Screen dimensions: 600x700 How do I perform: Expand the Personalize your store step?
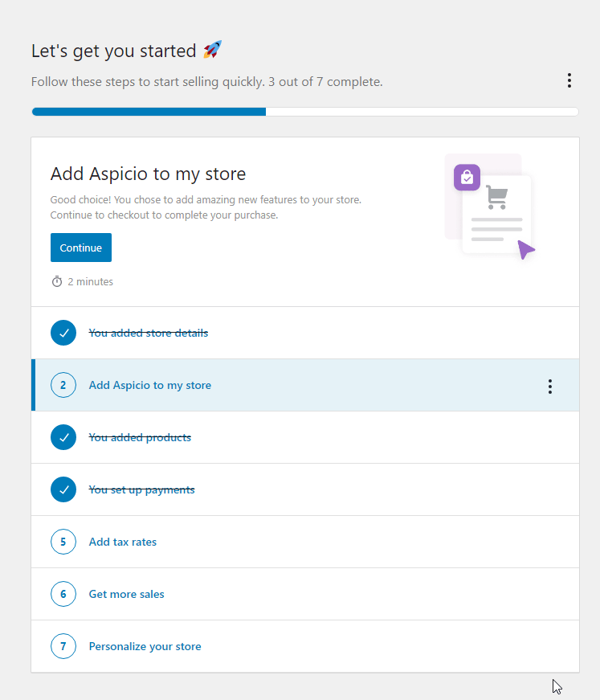(145, 645)
